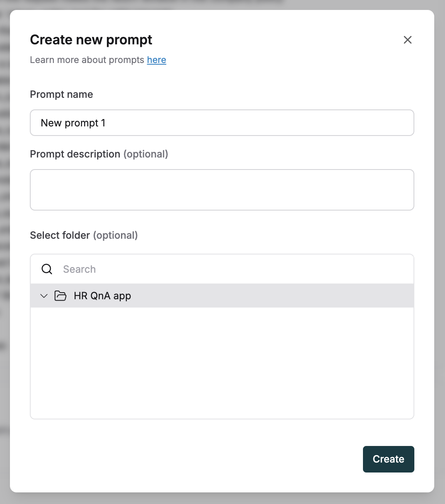Click the 'Learn more about prompts' text
The image size is (445, 504).
(x=87, y=60)
